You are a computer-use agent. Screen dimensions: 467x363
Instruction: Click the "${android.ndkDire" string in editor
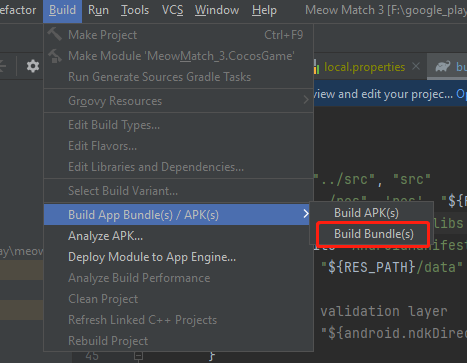(x=394, y=333)
